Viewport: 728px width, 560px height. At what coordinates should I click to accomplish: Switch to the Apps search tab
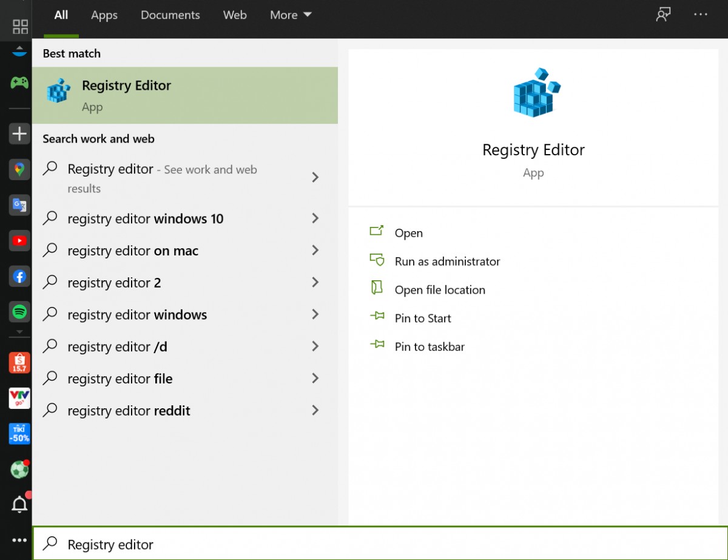click(x=104, y=15)
